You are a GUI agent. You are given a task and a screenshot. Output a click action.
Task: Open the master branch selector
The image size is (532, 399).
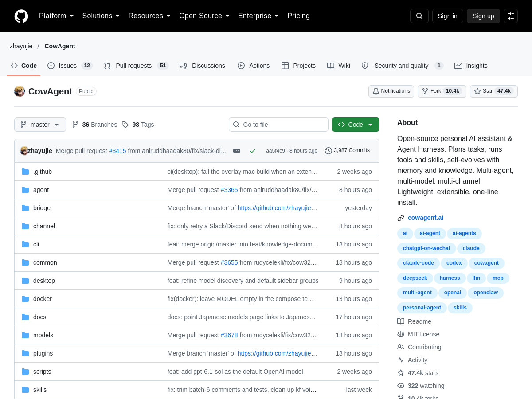tap(40, 125)
